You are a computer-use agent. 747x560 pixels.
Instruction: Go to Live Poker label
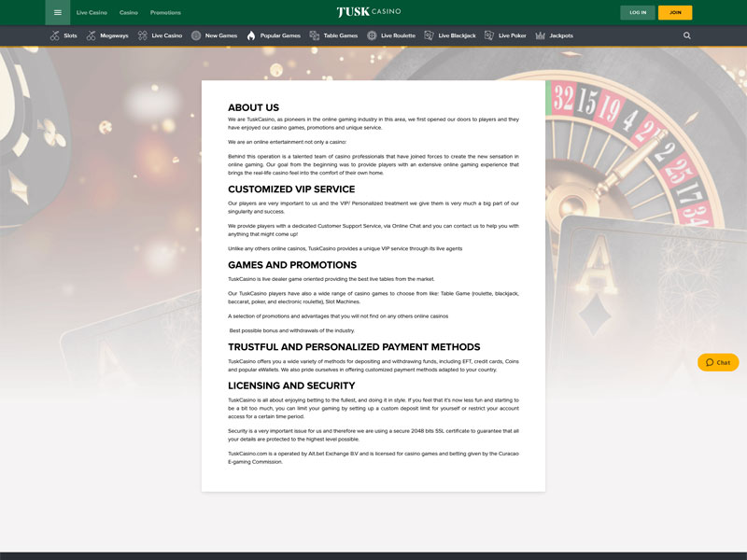coord(512,35)
